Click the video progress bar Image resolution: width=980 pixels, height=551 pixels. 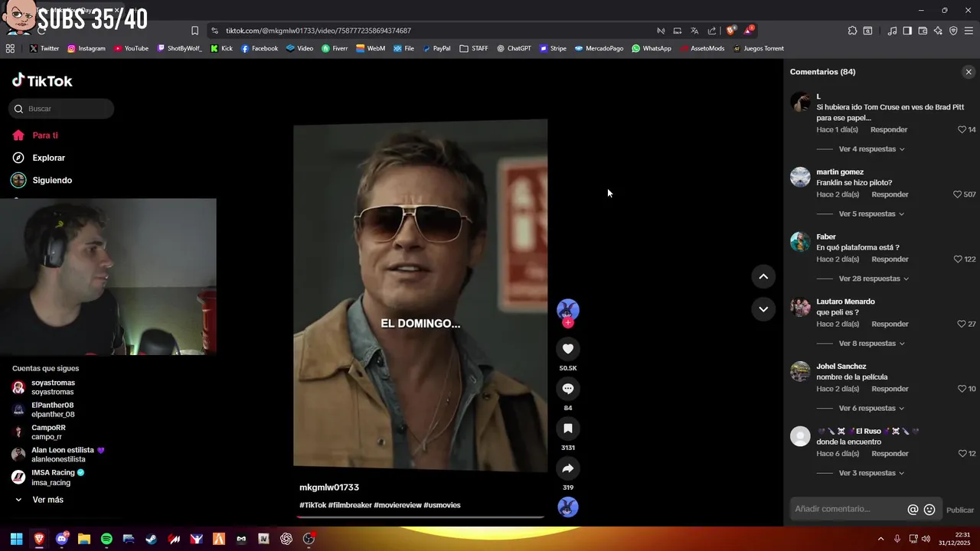point(420,517)
